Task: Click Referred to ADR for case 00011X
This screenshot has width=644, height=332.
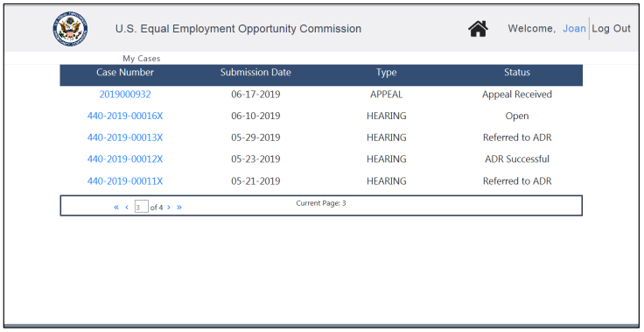Action: tap(517, 181)
